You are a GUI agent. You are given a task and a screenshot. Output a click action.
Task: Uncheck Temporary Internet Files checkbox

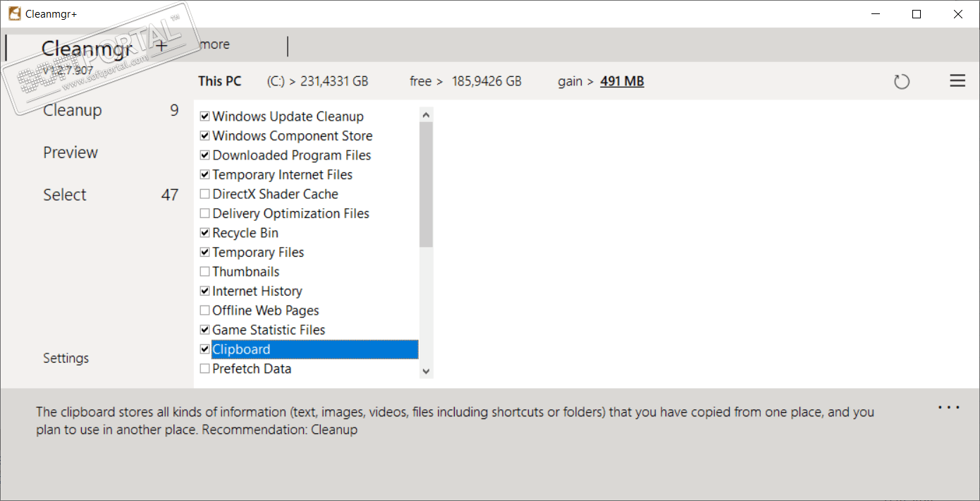tap(205, 175)
